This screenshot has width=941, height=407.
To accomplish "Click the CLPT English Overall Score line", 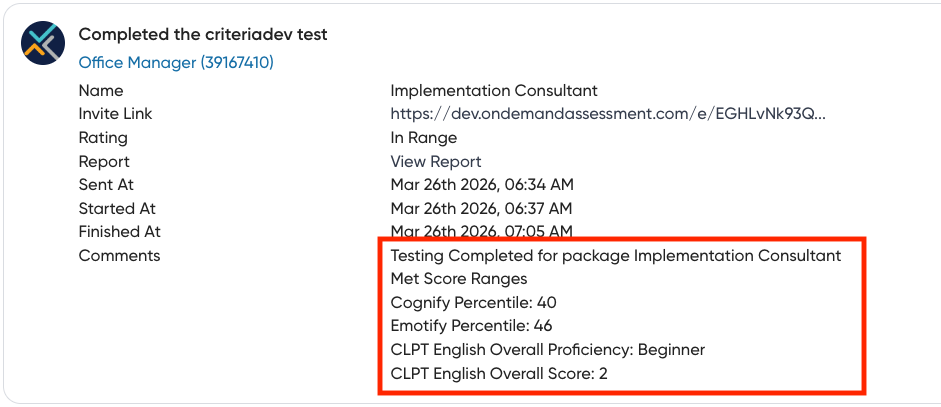I will coord(499,374).
